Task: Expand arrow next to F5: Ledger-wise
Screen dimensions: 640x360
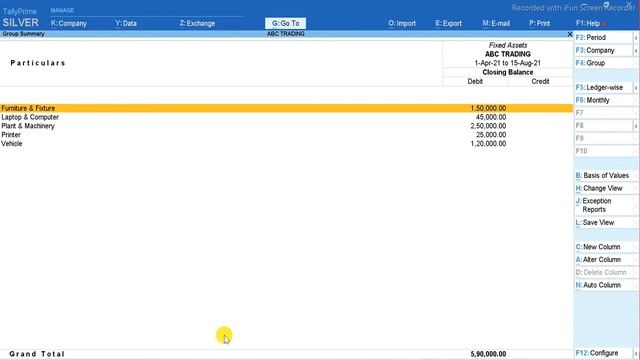Action: tap(636, 87)
